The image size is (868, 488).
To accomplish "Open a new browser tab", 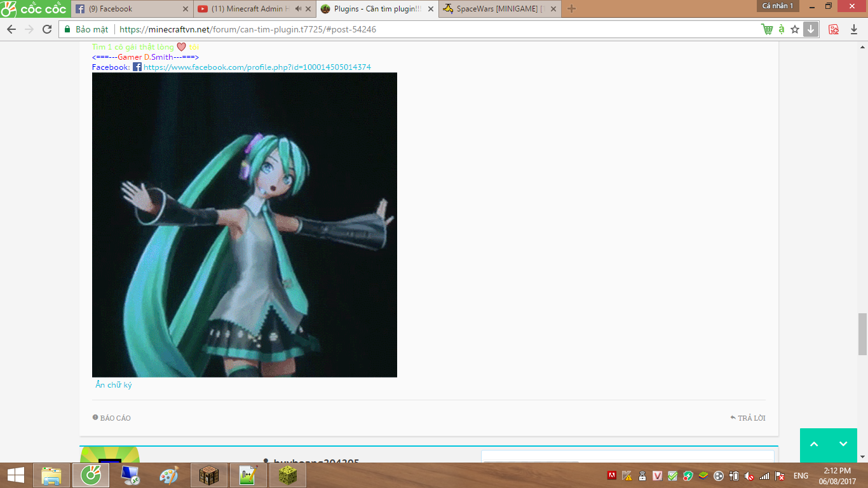I will pos(571,9).
